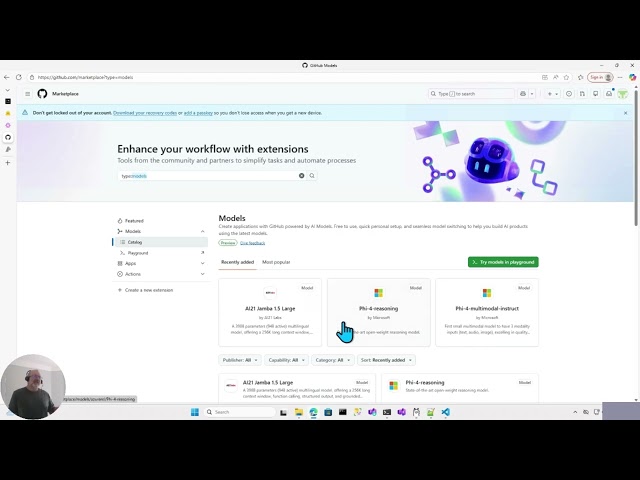Viewport: 640px width, 480px height.
Task: Click the Sign in button in the browser toolbar
Action: tap(600, 77)
